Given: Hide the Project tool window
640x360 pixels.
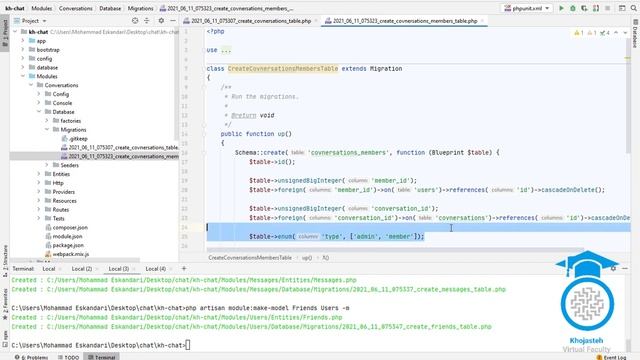Looking at the screenshot, I should point(173,20).
